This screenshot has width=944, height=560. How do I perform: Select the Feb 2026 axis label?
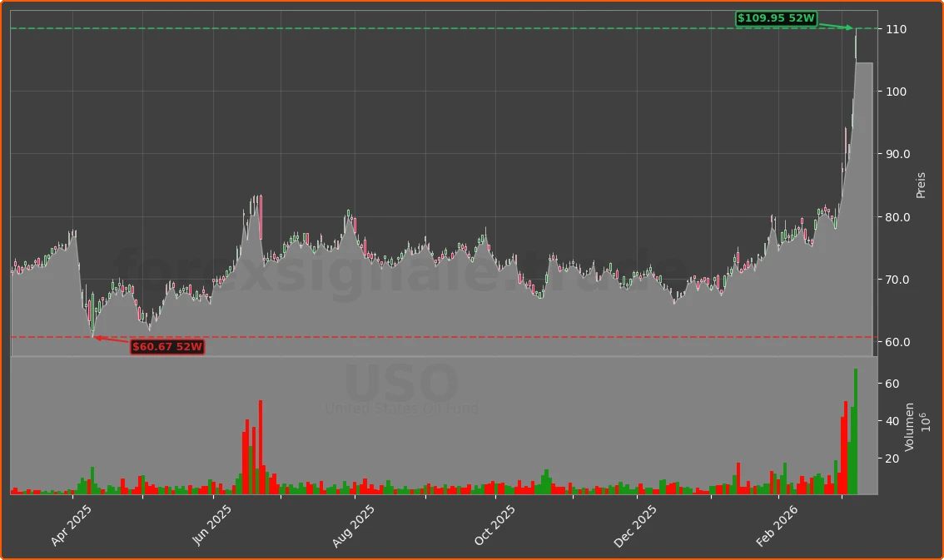(777, 520)
